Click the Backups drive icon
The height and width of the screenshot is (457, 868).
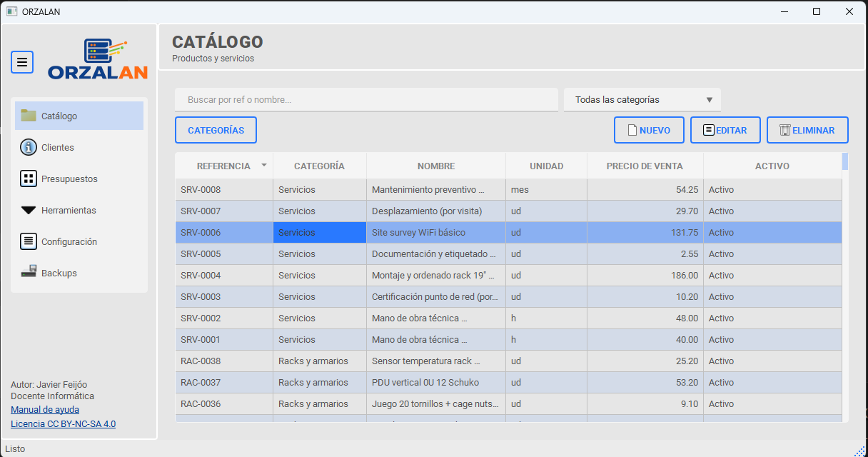(x=29, y=273)
